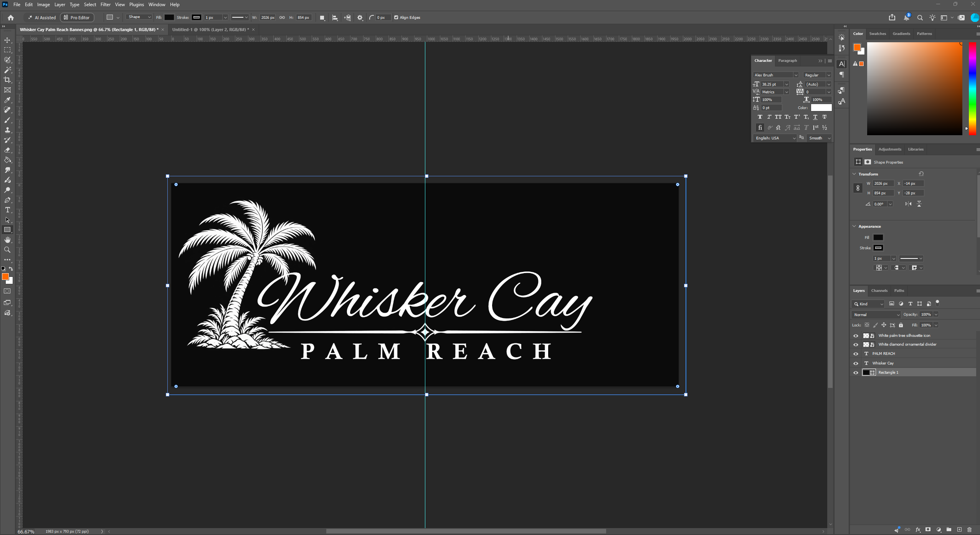Open the Filter menu
This screenshot has width=980, height=535.
[x=105, y=5]
